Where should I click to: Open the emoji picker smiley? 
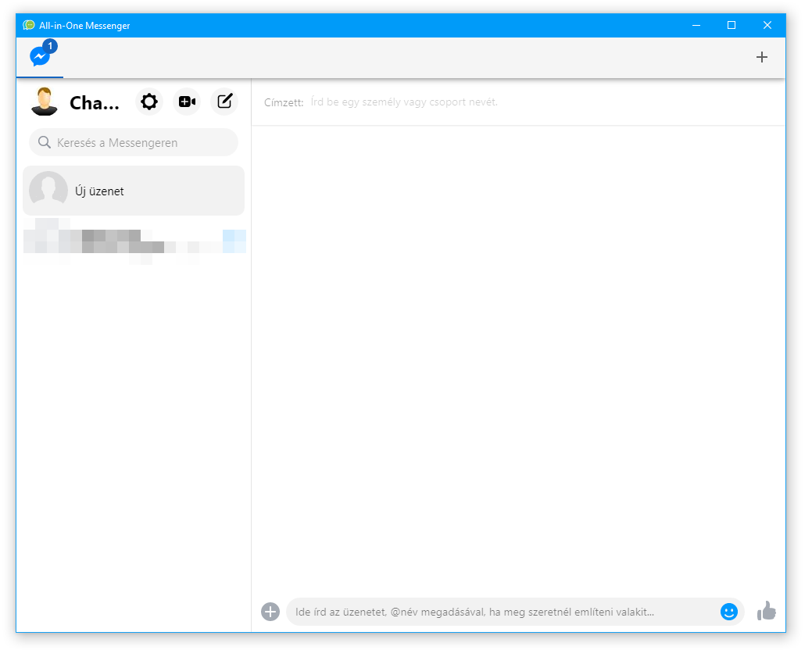point(728,612)
